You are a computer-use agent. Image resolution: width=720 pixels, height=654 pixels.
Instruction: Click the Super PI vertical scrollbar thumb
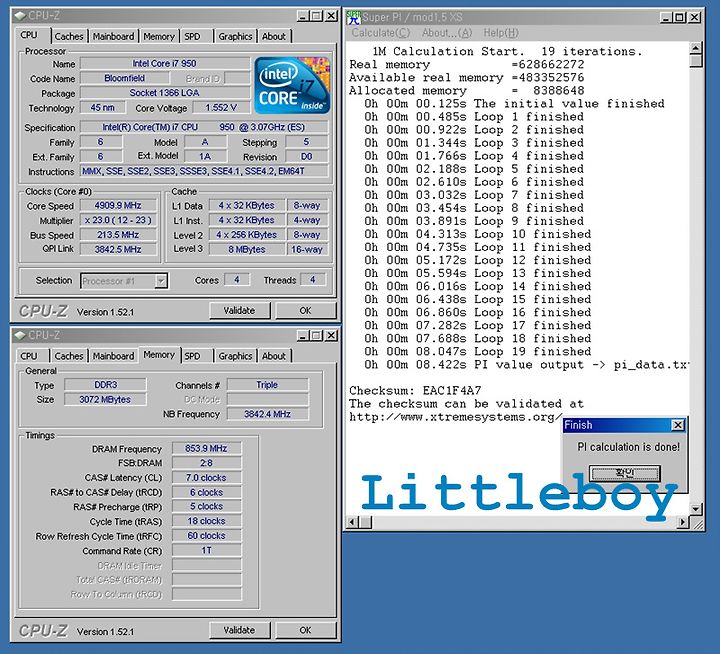pyautogui.click(x=696, y=61)
